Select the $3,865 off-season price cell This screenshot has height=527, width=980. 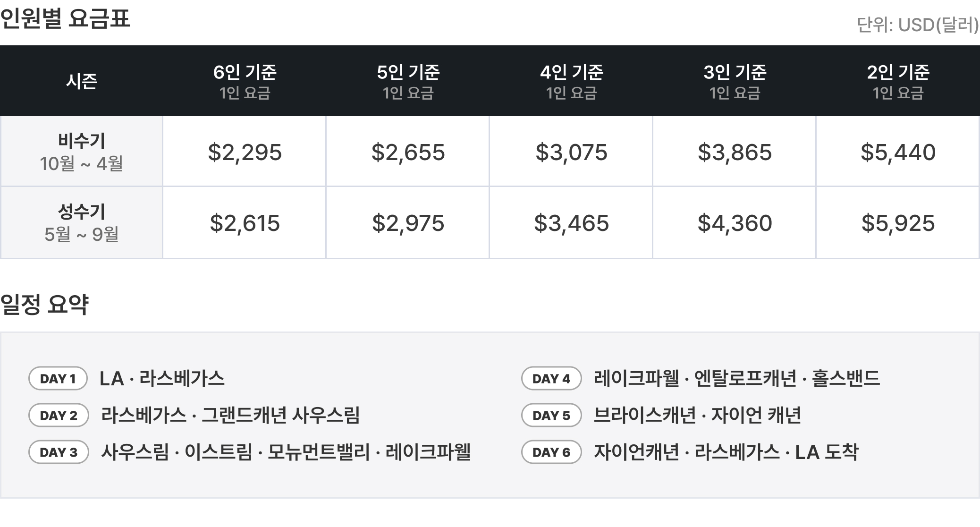click(735, 152)
